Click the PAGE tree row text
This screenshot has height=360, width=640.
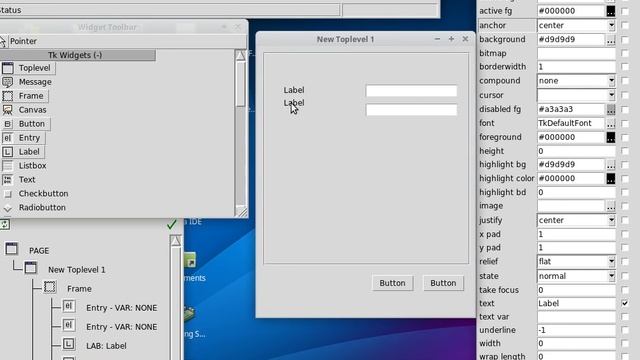click(x=39, y=251)
